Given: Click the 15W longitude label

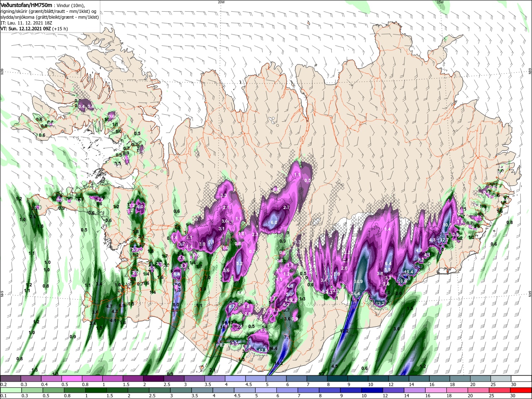Looking at the screenshot, I should click(440, 2).
